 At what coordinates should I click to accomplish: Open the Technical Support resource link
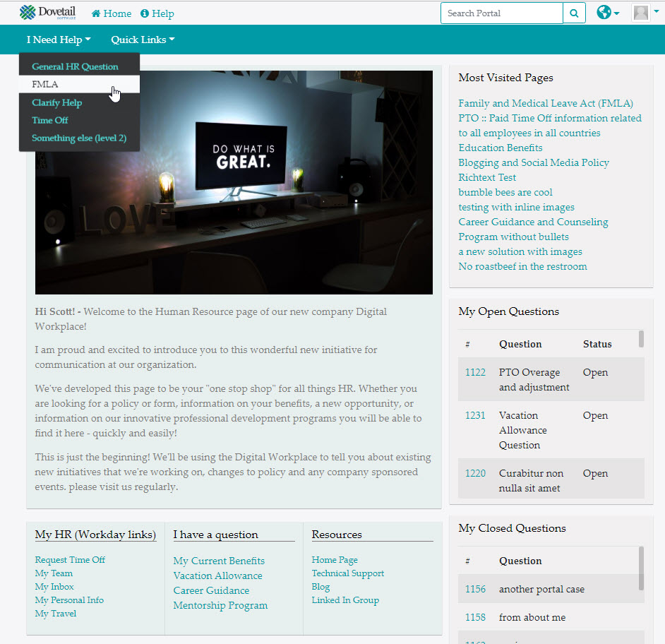(348, 573)
